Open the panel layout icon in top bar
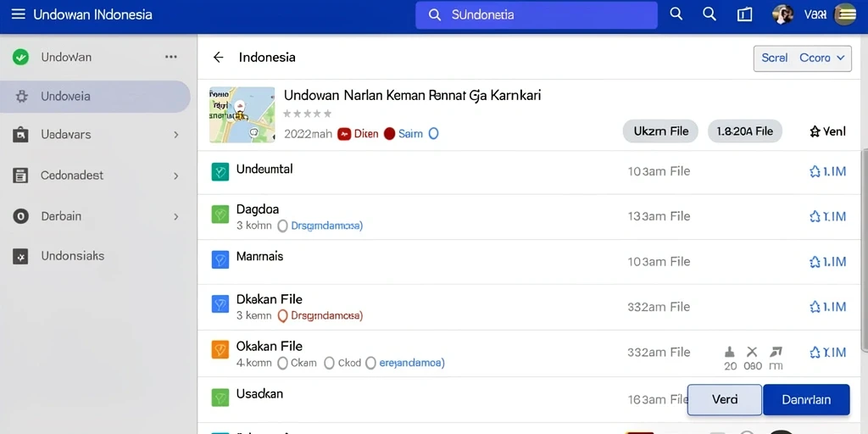The height and width of the screenshot is (434, 868). pyautogui.click(x=744, y=15)
